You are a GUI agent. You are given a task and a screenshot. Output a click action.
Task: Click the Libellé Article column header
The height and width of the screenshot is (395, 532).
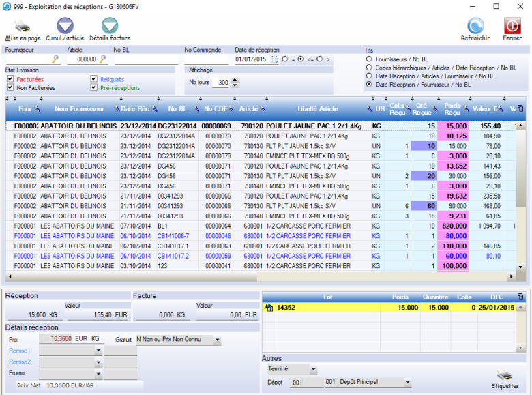[317, 109]
